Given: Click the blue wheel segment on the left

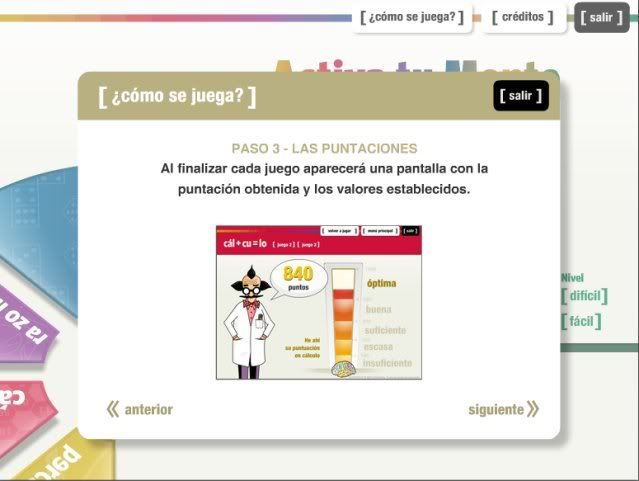Looking at the screenshot, I should (45, 232).
